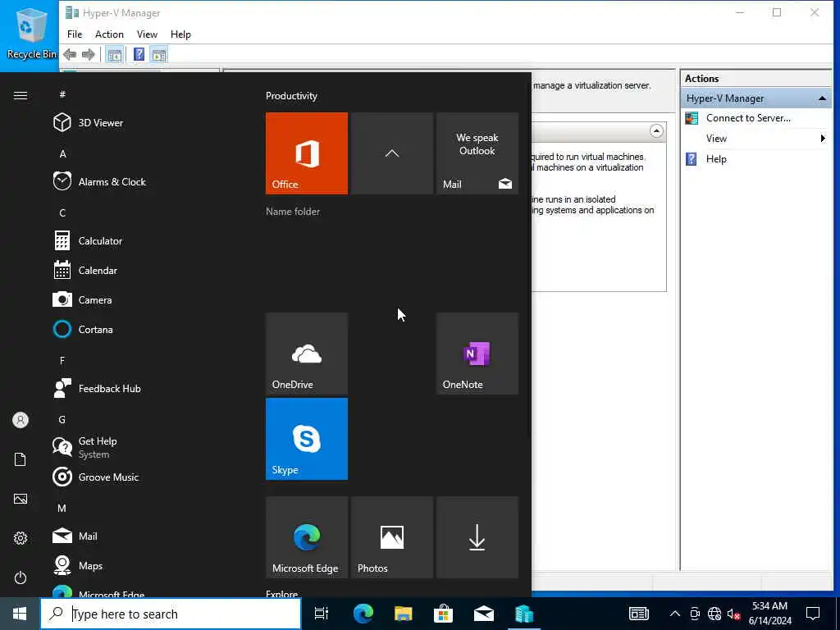Click the muted volume tray icon
Screen dimensions: 840x630
[x=733, y=614]
